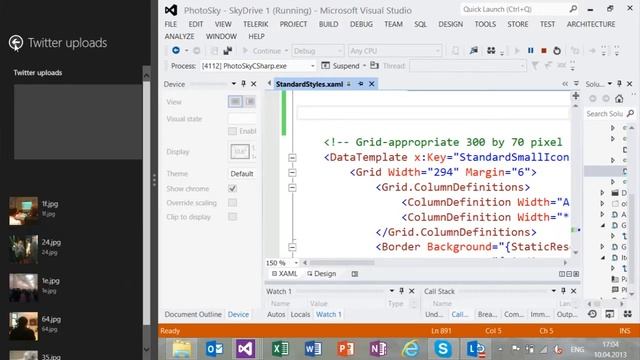Click the Solution Explorer search magnifier
The height and width of the screenshot is (360, 640).
coord(630,113)
